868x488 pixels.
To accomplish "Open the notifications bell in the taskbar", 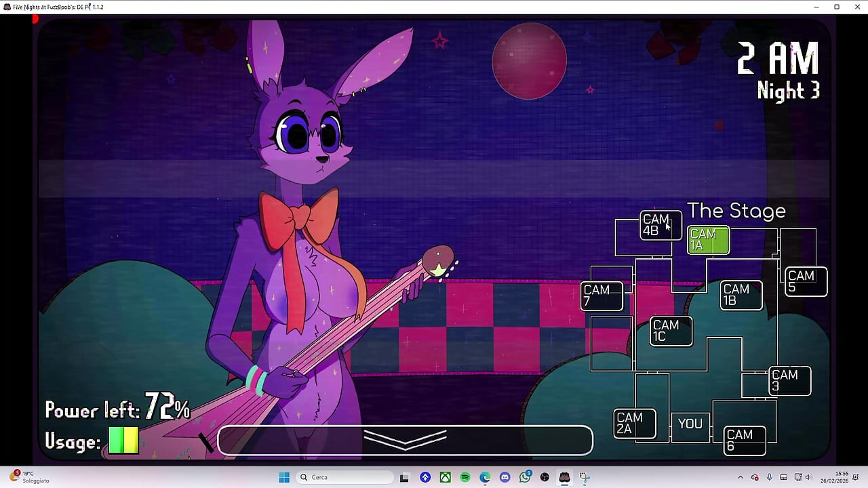I will pyautogui.click(x=856, y=477).
